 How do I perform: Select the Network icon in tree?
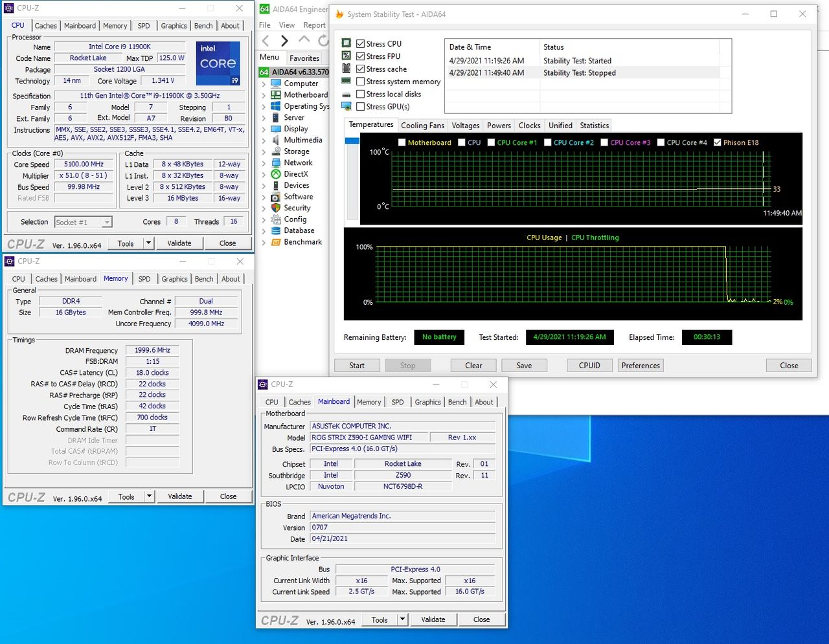click(276, 162)
